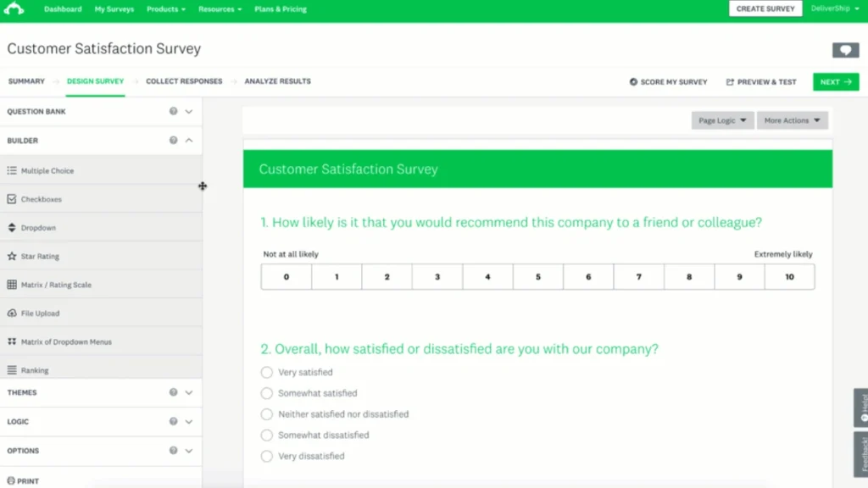Screen dimensions: 868x488
Task: Open the Page Logic dropdown
Action: coord(722,120)
